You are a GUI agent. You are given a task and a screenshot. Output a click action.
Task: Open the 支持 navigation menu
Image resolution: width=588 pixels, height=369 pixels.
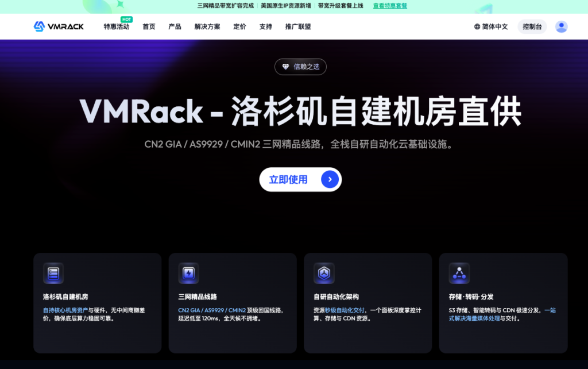pos(265,26)
